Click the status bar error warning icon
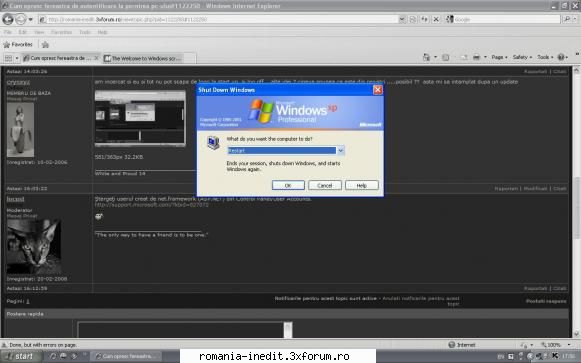 pos(4,345)
